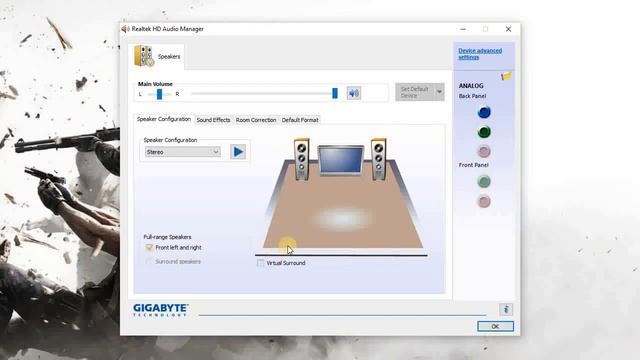The width and height of the screenshot is (640, 360).
Task: Click the green back panel jack
Action: 484,132
